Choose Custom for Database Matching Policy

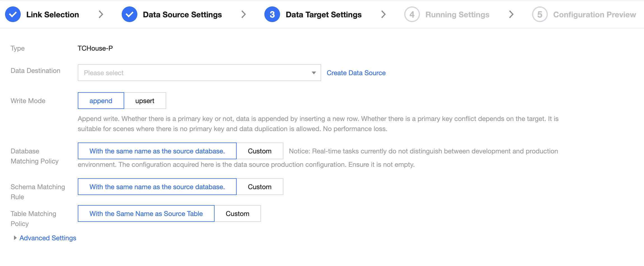pos(259,151)
